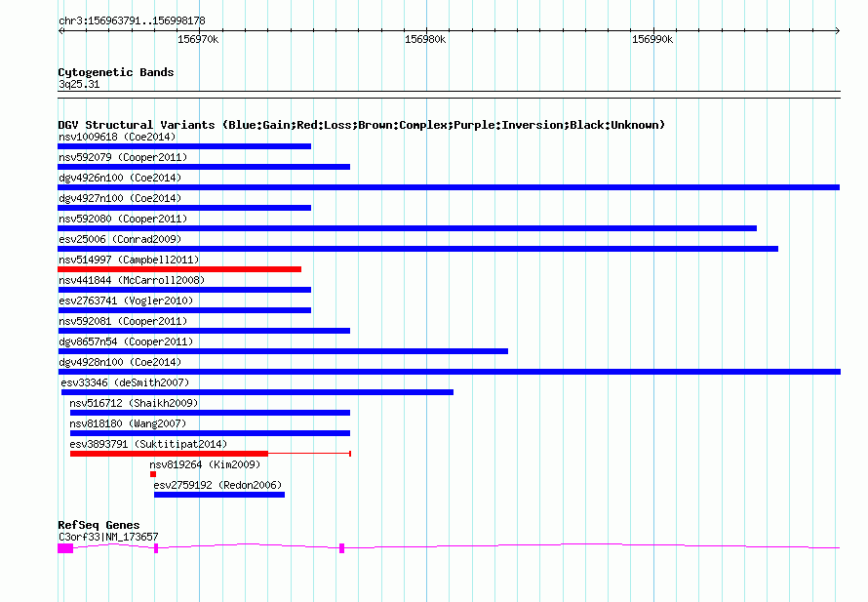Open the nsv516712 (Shaikh2009) label
The height and width of the screenshot is (602, 868).
click(x=134, y=403)
